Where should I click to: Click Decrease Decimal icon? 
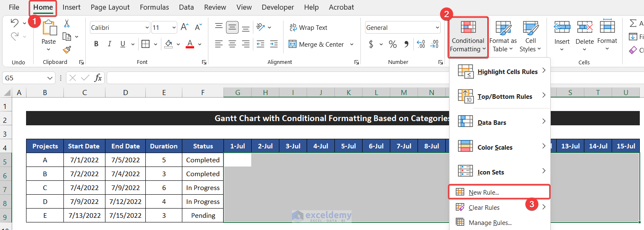[x=434, y=44]
